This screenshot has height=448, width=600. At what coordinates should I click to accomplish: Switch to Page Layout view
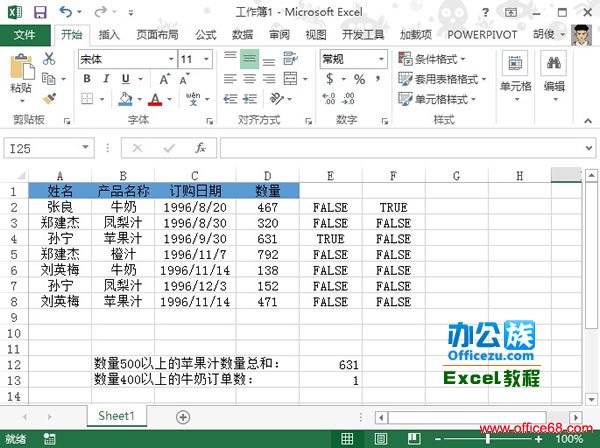[380, 439]
